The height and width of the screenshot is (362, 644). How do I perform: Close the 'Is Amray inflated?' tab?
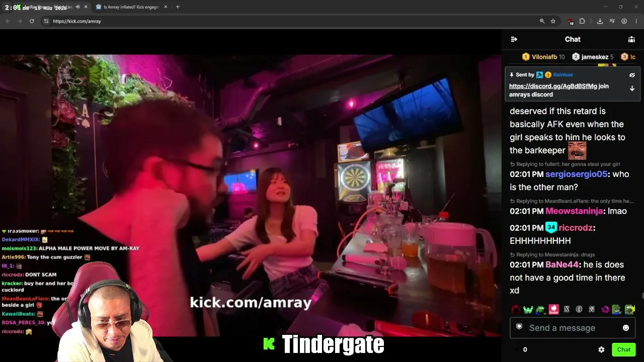(x=166, y=7)
